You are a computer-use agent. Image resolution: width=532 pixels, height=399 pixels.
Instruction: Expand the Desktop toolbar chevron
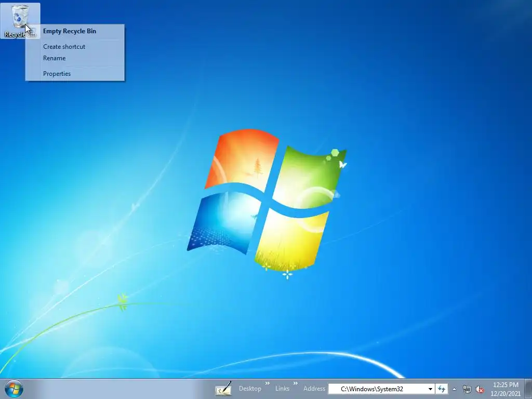(268, 383)
